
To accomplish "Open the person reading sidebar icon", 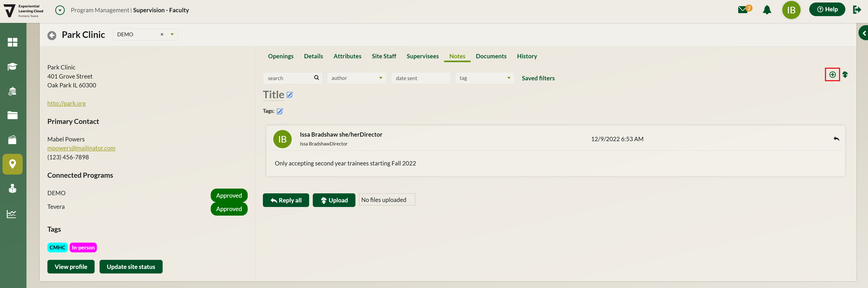I will (12, 189).
